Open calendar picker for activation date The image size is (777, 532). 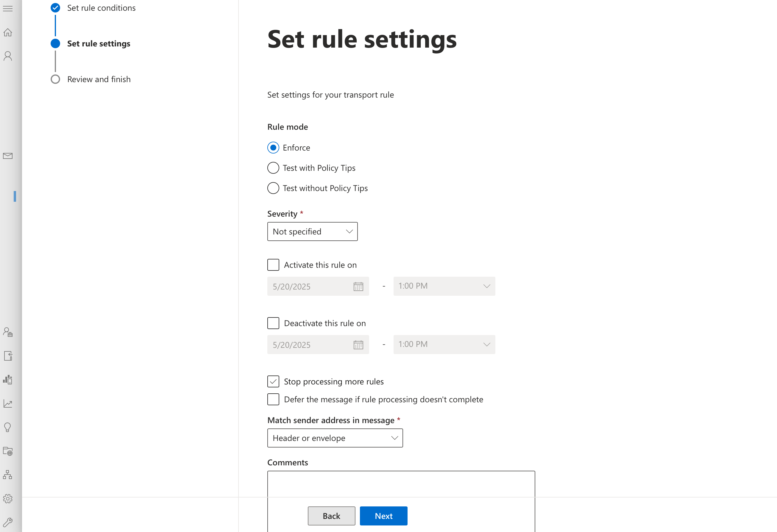coord(358,287)
